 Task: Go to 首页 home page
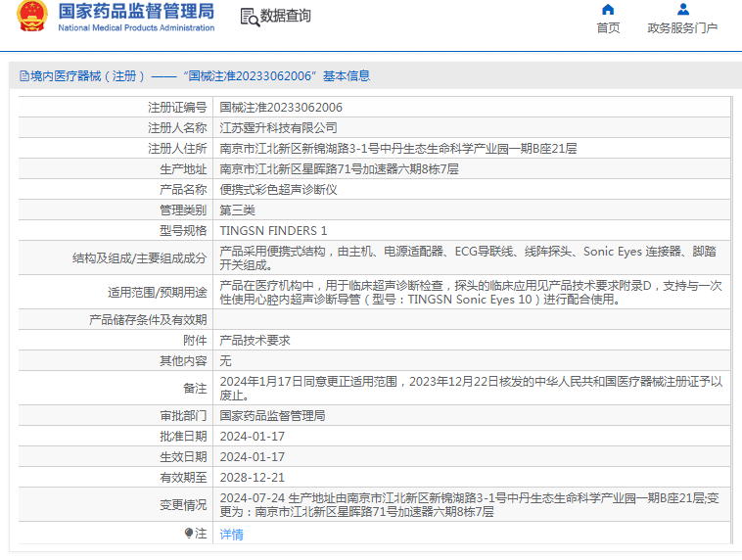[608, 28]
